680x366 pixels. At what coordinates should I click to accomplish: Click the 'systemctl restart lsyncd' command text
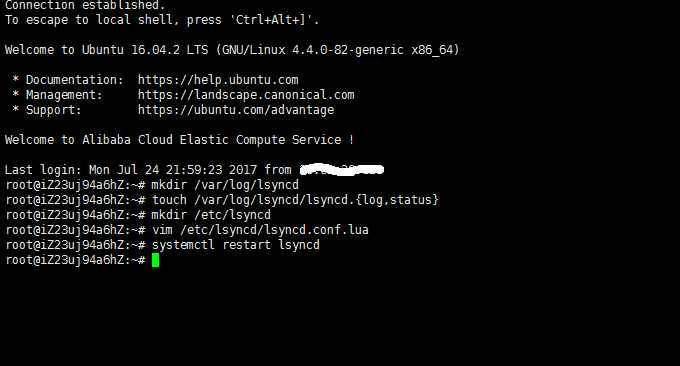point(236,245)
